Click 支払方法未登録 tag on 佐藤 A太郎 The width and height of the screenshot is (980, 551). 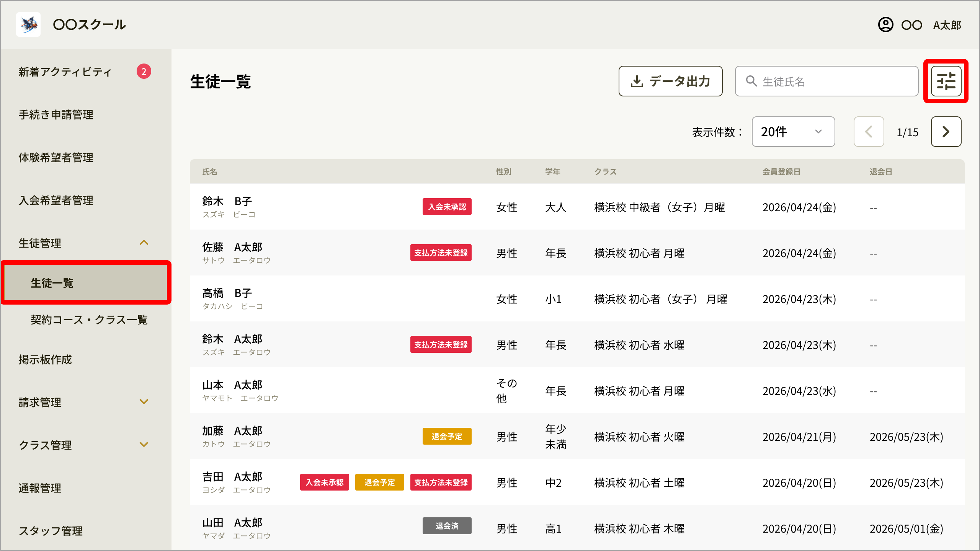pyautogui.click(x=441, y=253)
